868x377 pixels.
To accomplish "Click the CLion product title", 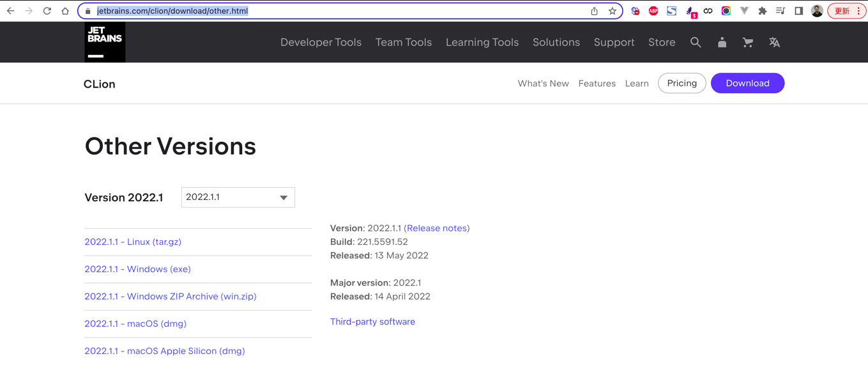I will point(100,84).
